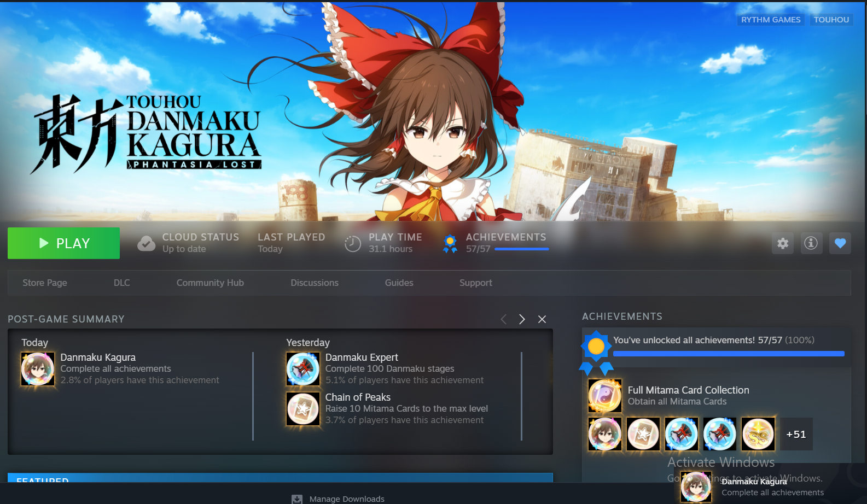
Task: Open the Manage Downloads link
Action: [x=347, y=499]
